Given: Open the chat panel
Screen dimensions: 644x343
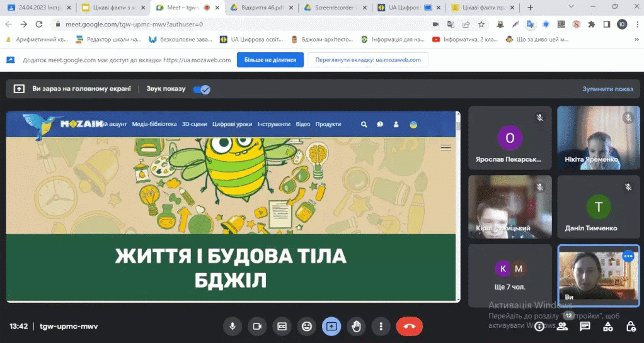Looking at the screenshot, I should [x=585, y=326].
